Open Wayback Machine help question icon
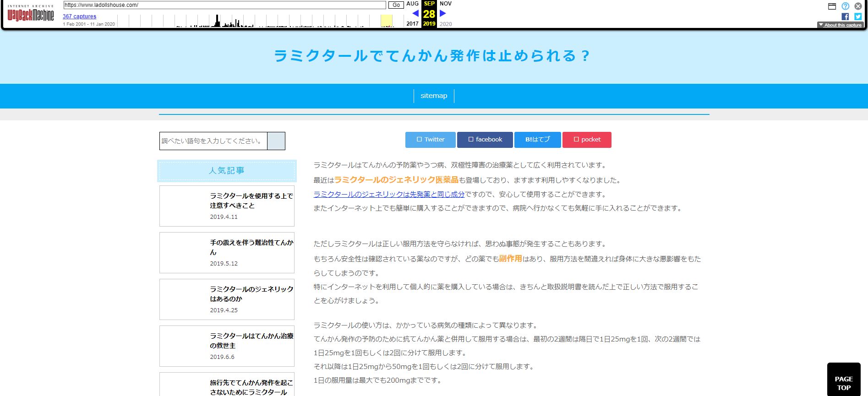This screenshot has height=396, width=868. click(845, 6)
